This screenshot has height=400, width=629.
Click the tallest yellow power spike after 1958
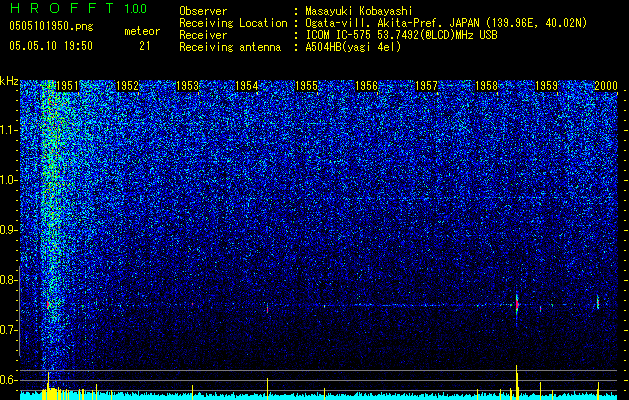517,382
